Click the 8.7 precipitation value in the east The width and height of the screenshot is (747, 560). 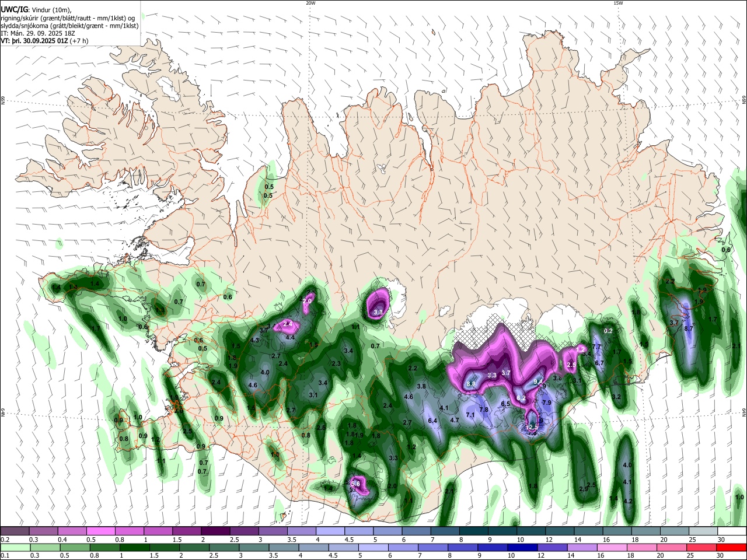tap(688, 328)
